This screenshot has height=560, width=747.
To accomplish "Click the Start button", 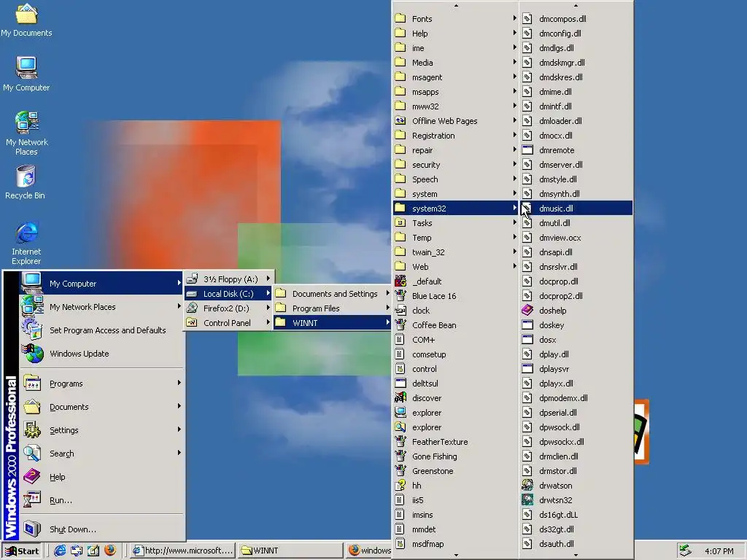I will pyautogui.click(x=21, y=551).
